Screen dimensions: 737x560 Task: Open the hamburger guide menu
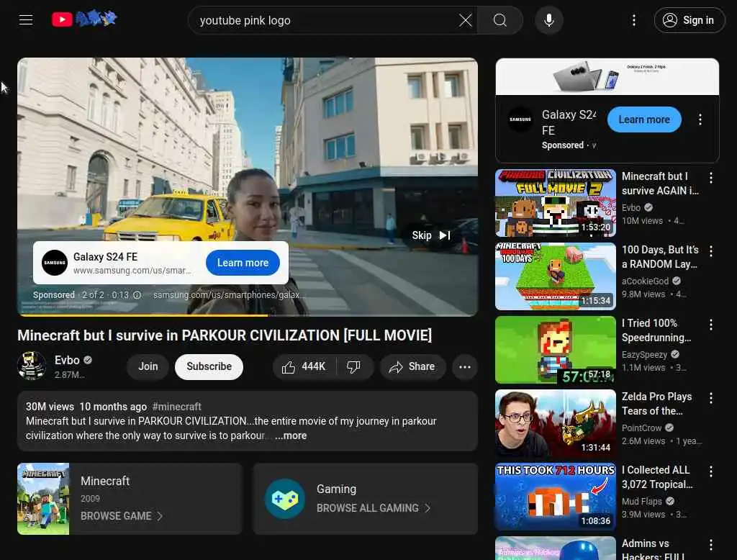(x=26, y=19)
